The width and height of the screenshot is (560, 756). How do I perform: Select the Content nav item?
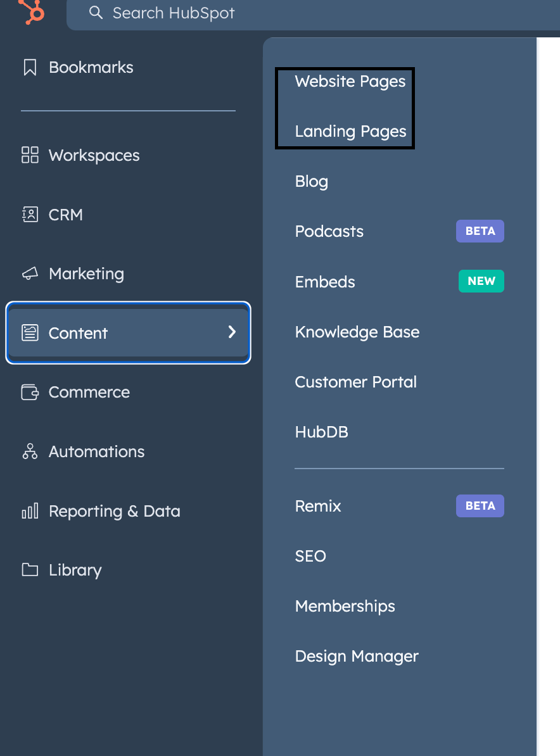[128, 332]
